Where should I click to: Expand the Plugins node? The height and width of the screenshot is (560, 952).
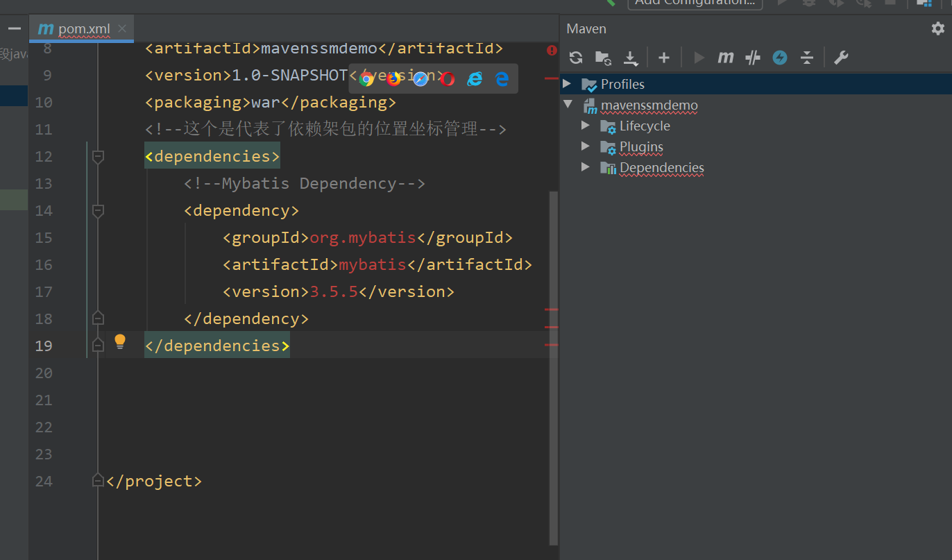[x=586, y=146]
